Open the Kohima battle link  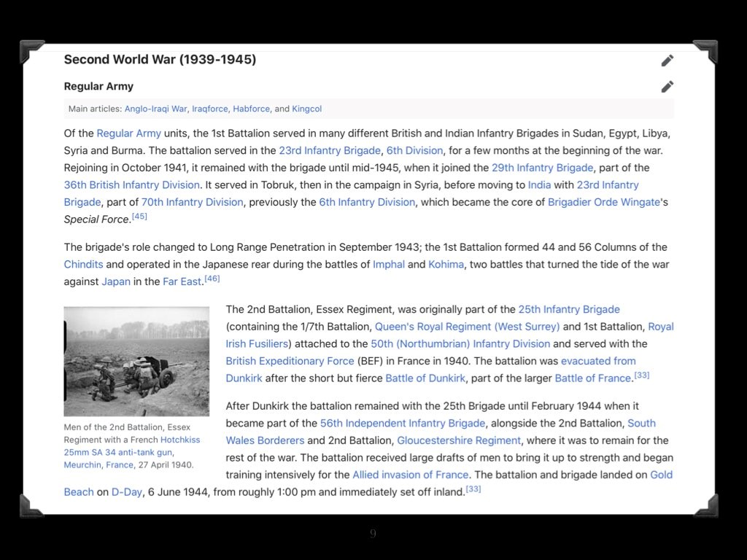coord(446,264)
